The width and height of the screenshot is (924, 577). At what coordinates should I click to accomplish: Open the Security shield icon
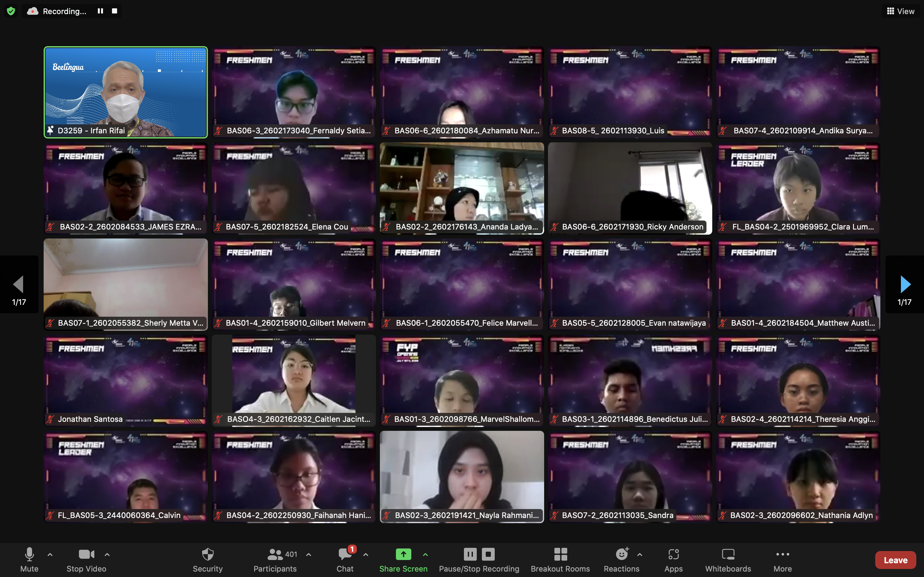click(x=207, y=555)
